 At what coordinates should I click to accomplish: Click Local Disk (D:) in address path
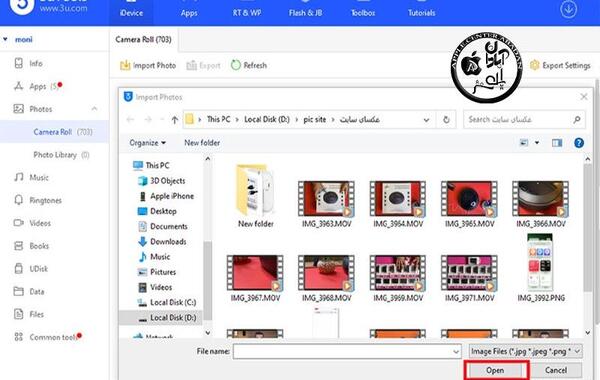(267, 119)
